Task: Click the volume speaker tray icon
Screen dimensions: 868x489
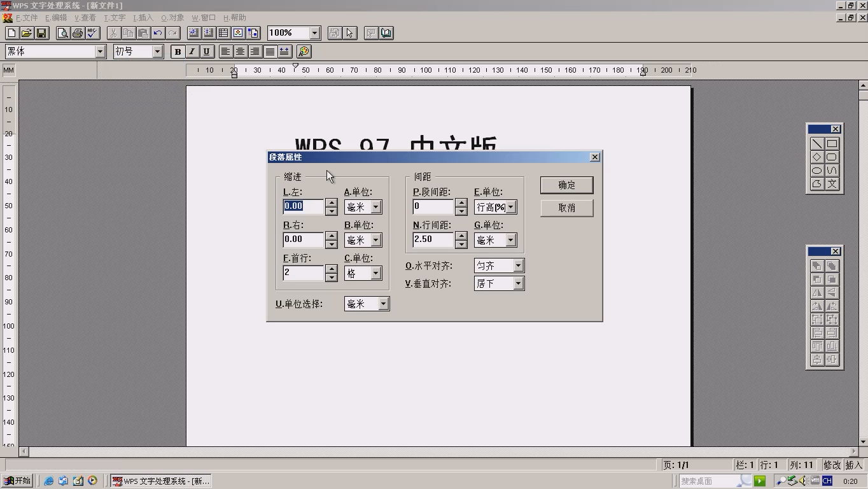Action: click(x=802, y=481)
